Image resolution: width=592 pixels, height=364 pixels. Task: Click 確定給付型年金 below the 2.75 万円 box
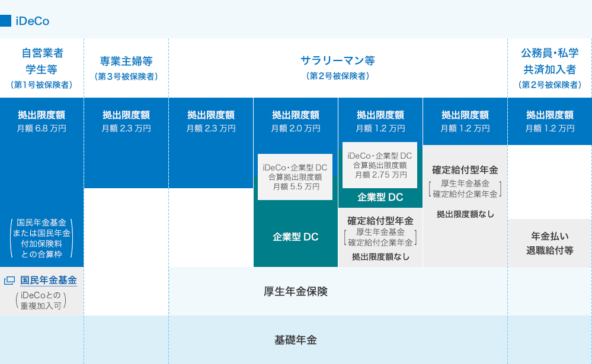coord(380,221)
